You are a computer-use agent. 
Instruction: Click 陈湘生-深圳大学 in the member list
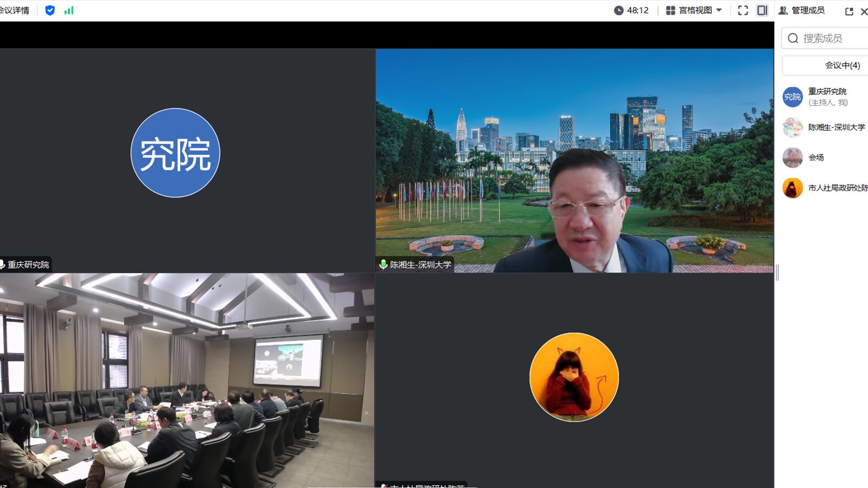point(836,127)
